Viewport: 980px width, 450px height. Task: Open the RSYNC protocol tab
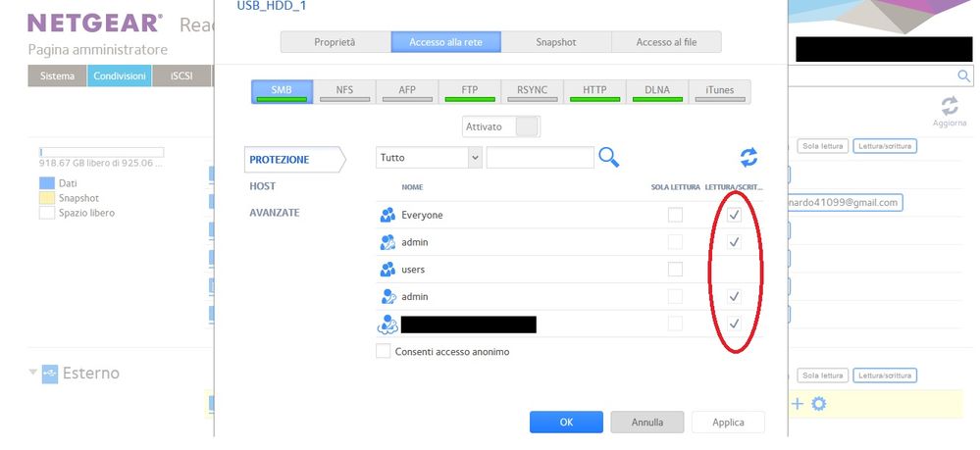[532, 92]
